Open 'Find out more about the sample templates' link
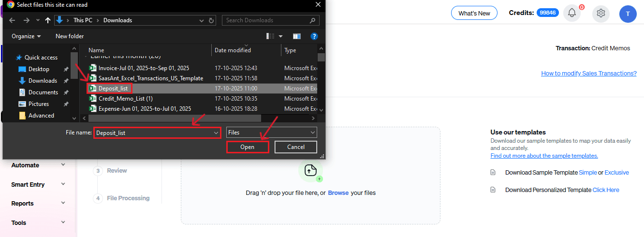Screen dimensions: 644x237 544,156
